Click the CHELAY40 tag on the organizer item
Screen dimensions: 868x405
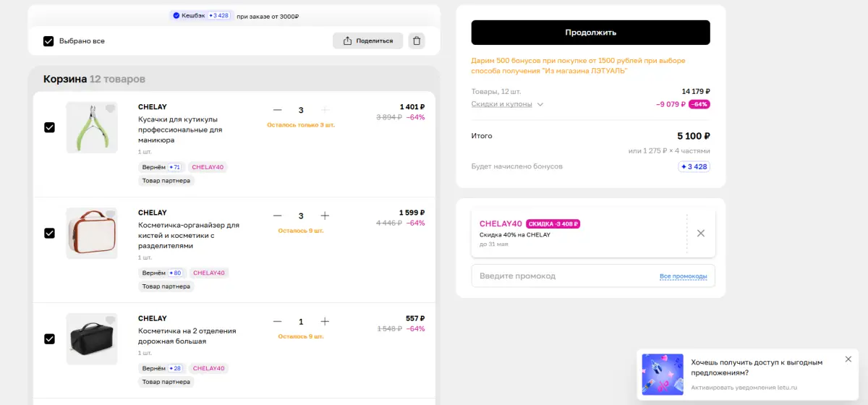pyautogui.click(x=209, y=273)
